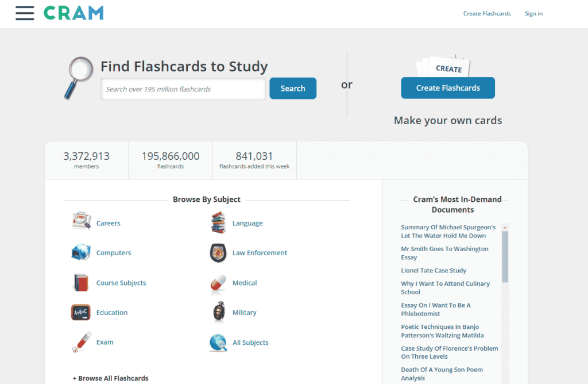Click the Find Flashcards to Study heading

click(184, 67)
